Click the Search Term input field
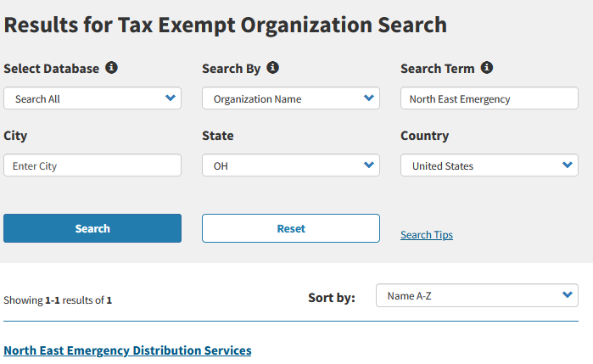 (490, 98)
